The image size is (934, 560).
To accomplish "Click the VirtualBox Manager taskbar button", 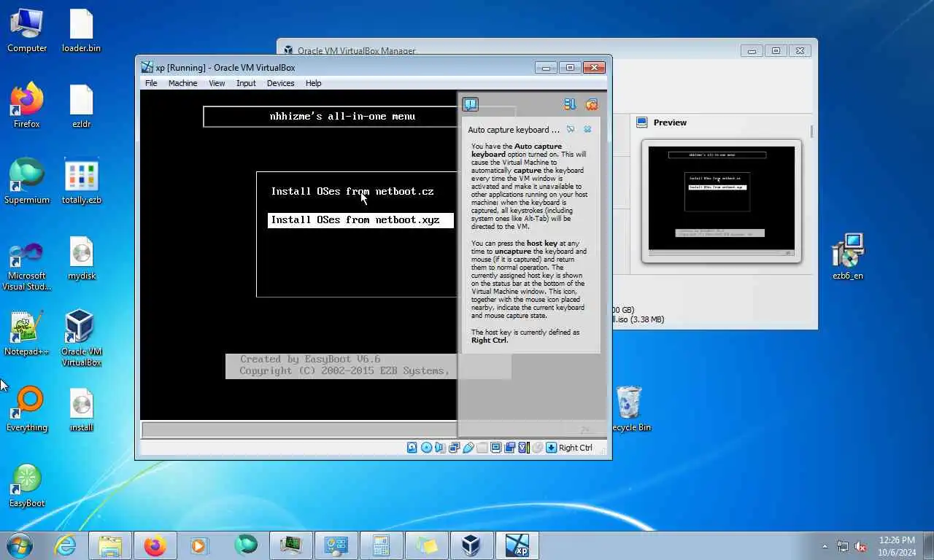I will coord(472,545).
